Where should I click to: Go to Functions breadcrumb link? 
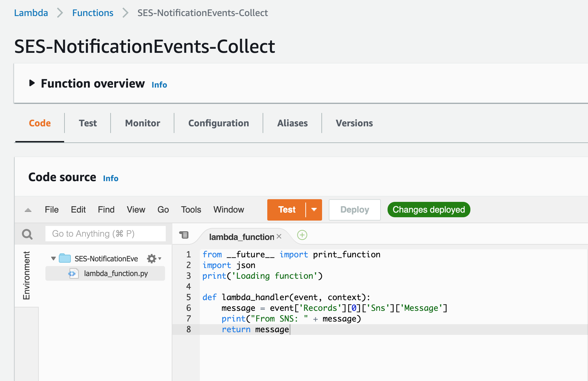[93, 13]
